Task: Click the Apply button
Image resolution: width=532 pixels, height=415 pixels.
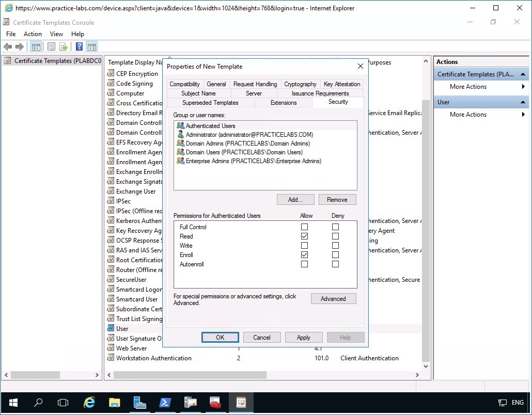Action: click(x=303, y=338)
